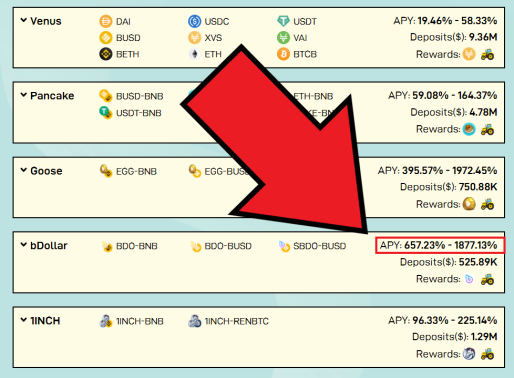Click the USDT-BNB pair icon
The image size is (514, 378).
[106, 113]
